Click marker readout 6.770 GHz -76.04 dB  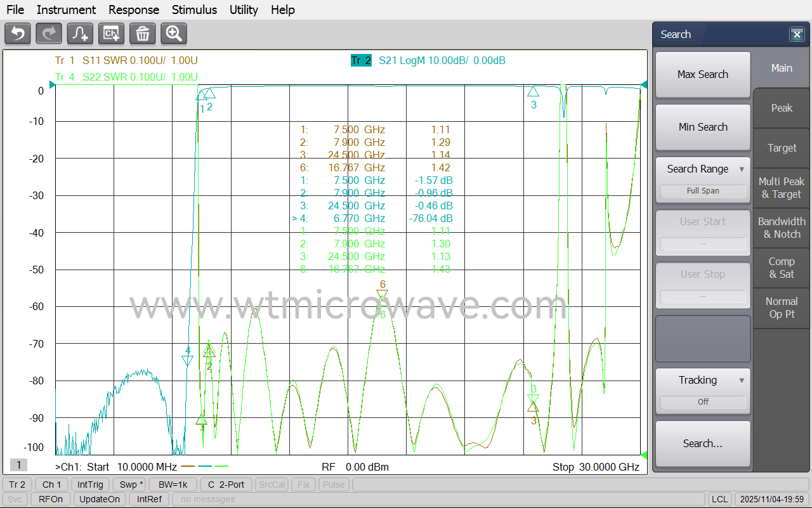click(372, 218)
